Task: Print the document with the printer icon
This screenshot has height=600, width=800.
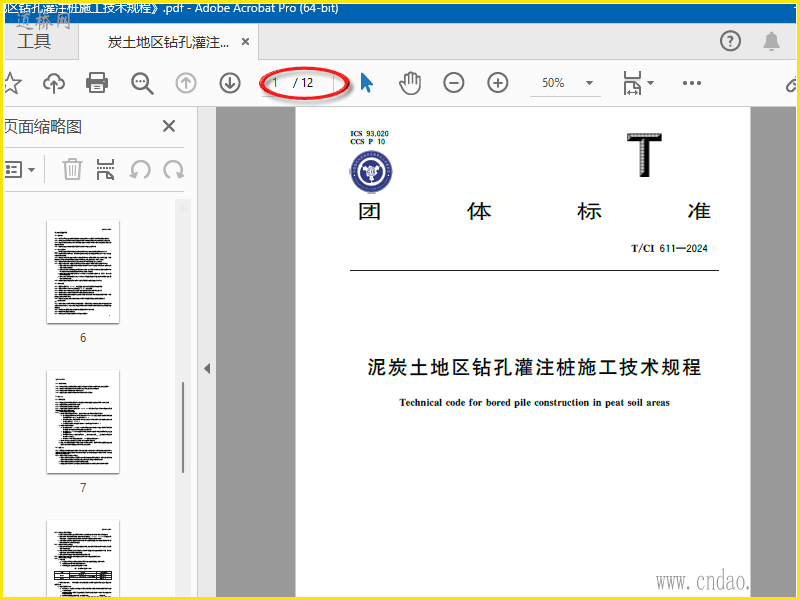Action: coord(97,83)
